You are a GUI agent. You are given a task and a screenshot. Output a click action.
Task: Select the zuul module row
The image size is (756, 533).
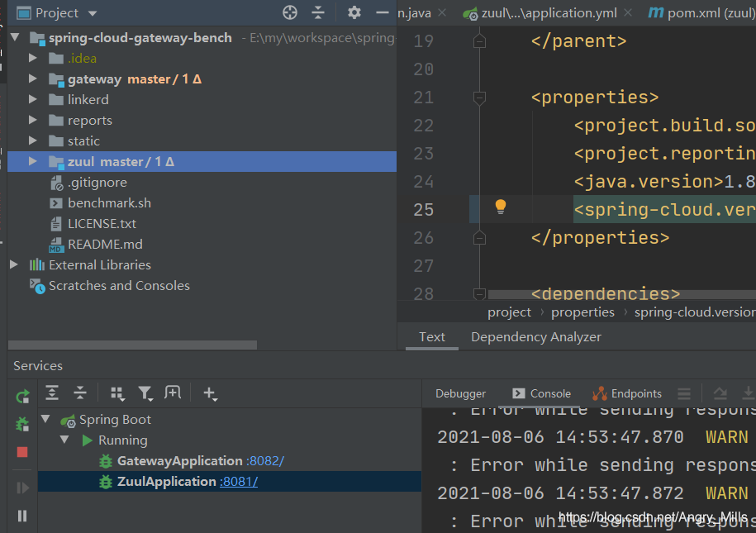click(202, 162)
